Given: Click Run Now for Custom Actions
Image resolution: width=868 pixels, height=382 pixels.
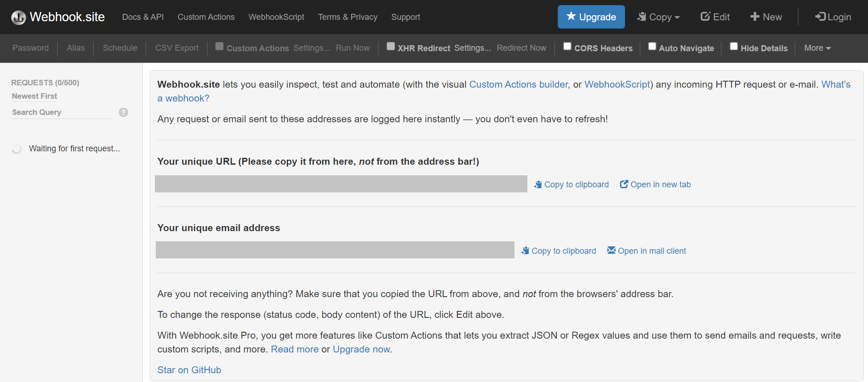Looking at the screenshot, I should pyautogui.click(x=353, y=48).
